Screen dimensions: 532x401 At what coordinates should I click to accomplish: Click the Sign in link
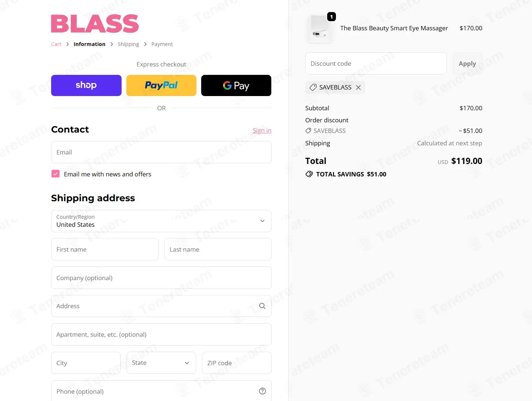[262, 130]
